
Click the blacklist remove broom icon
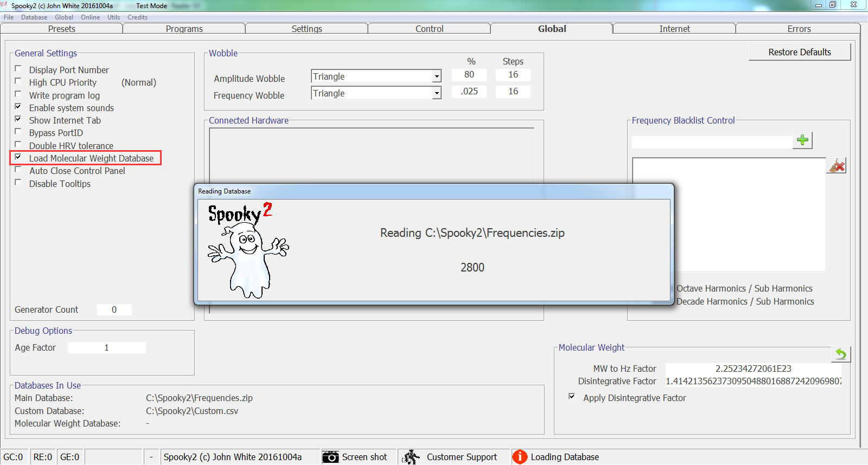point(837,166)
